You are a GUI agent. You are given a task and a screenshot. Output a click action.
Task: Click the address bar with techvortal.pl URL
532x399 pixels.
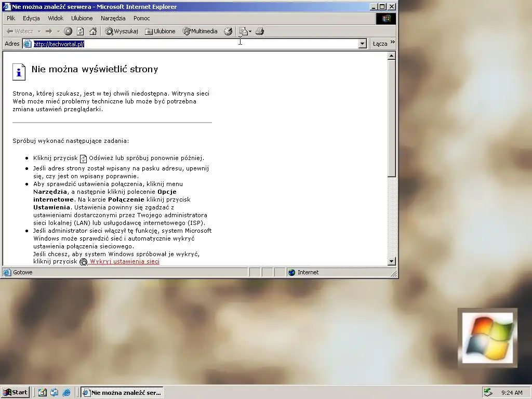[195, 44]
